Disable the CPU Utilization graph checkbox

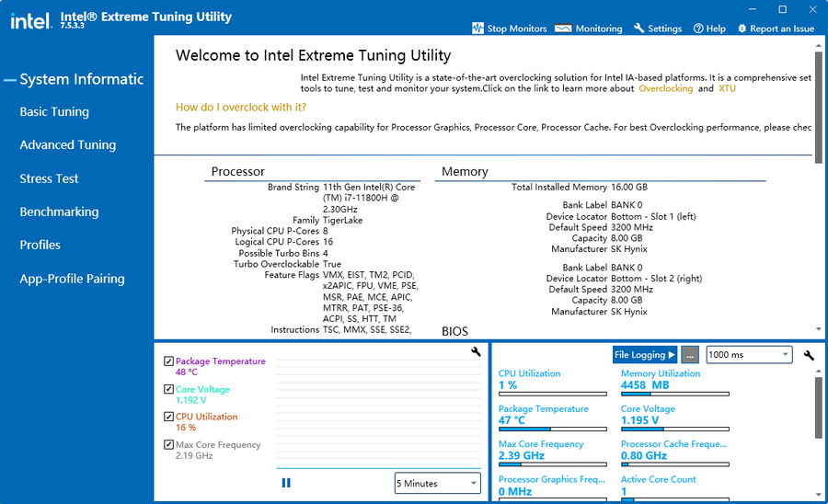(x=168, y=417)
